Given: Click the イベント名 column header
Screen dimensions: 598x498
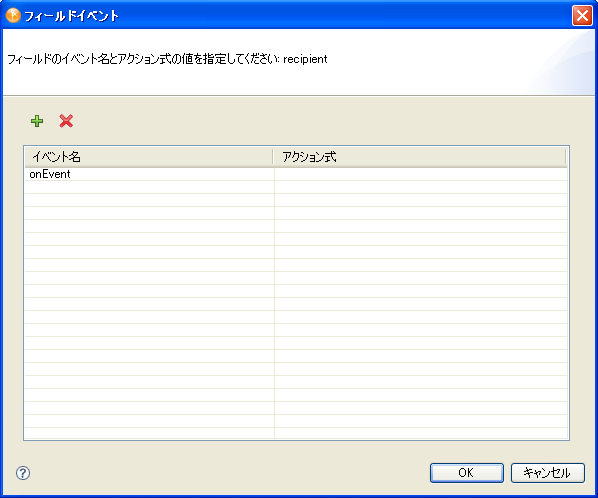Looking at the screenshot, I should click(149, 157).
